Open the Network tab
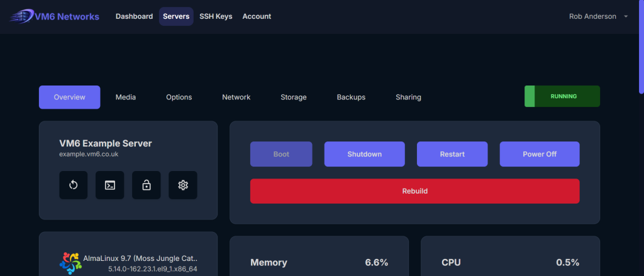 [236, 97]
